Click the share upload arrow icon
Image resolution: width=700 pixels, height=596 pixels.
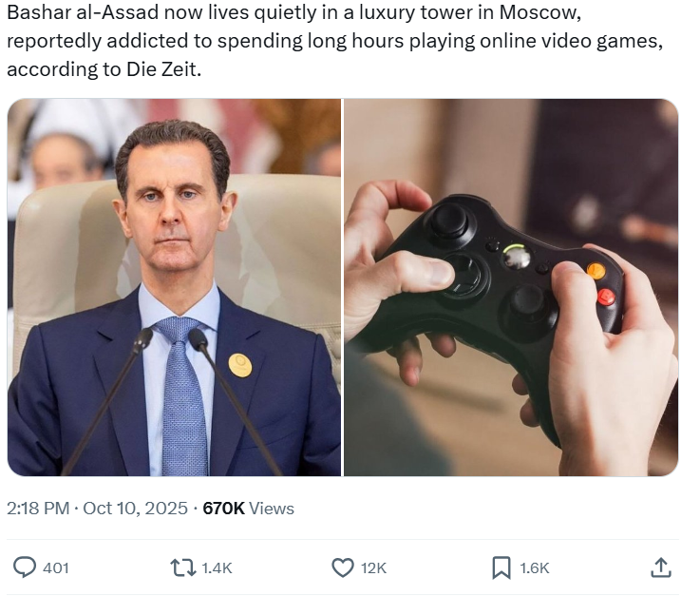point(661,567)
